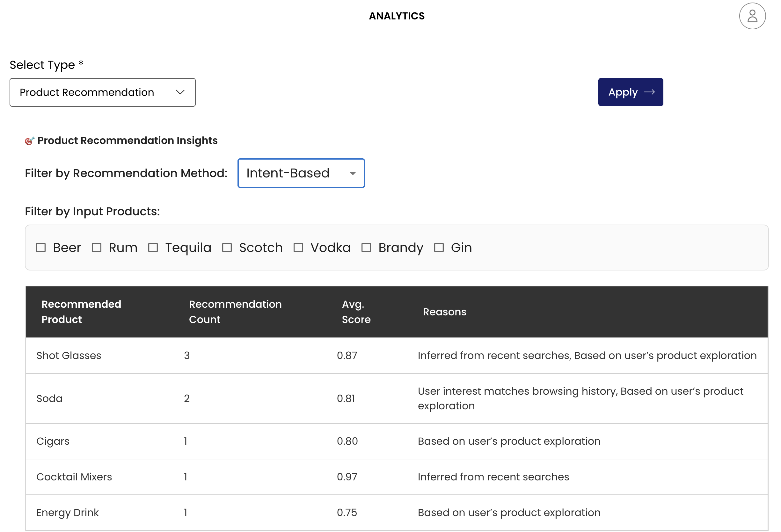
Task: Expand the Intent-Based method dropdown
Action: tap(301, 173)
